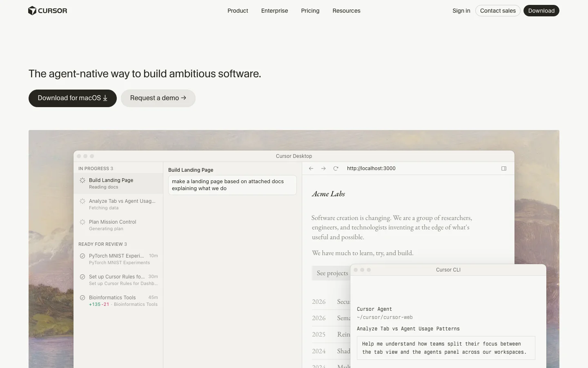
Task: Open the PyTorch MNIST Experiments review item
Action: (118, 259)
